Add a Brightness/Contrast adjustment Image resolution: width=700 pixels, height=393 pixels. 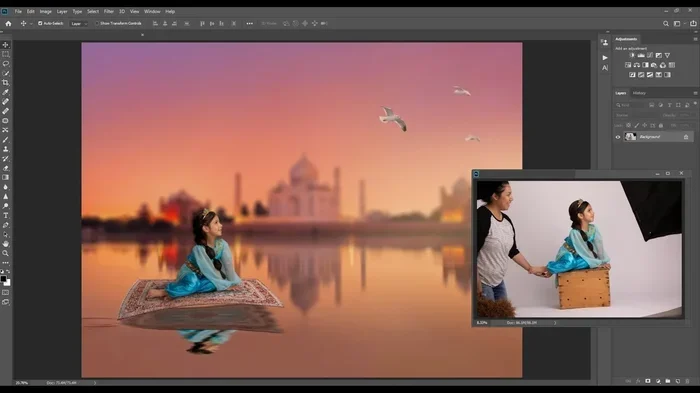632,55
